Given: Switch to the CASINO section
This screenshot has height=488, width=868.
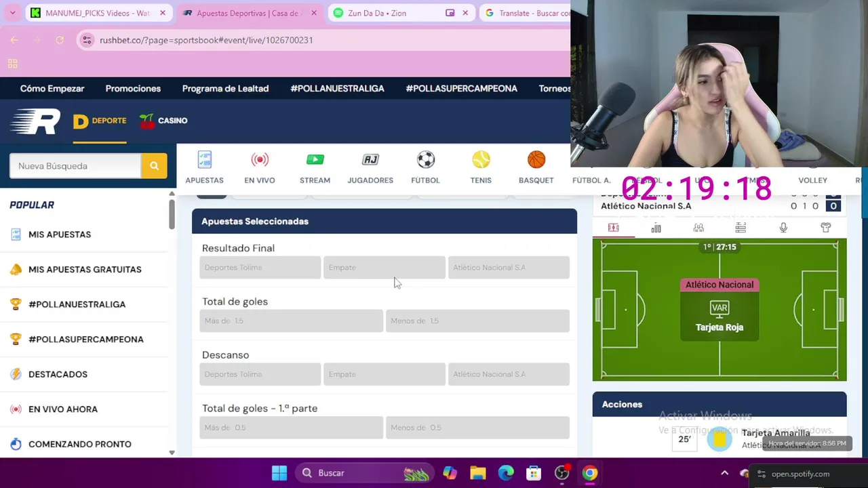Looking at the screenshot, I should click(163, 121).
